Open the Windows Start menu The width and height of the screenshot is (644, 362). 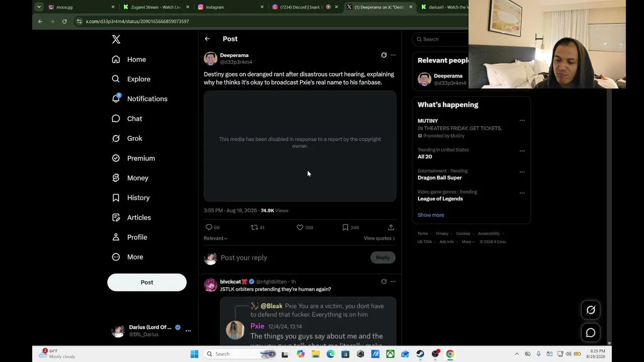(x=194, y=354)
